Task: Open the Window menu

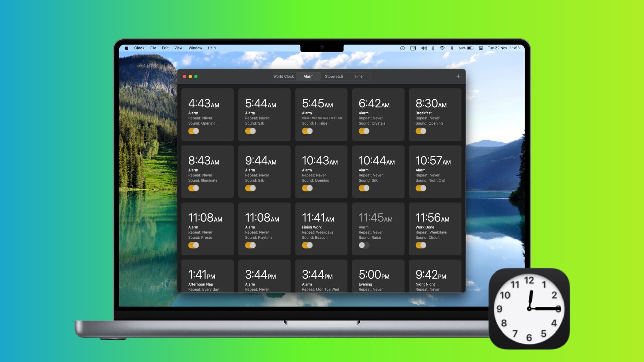Action: [x=195, y=48]
